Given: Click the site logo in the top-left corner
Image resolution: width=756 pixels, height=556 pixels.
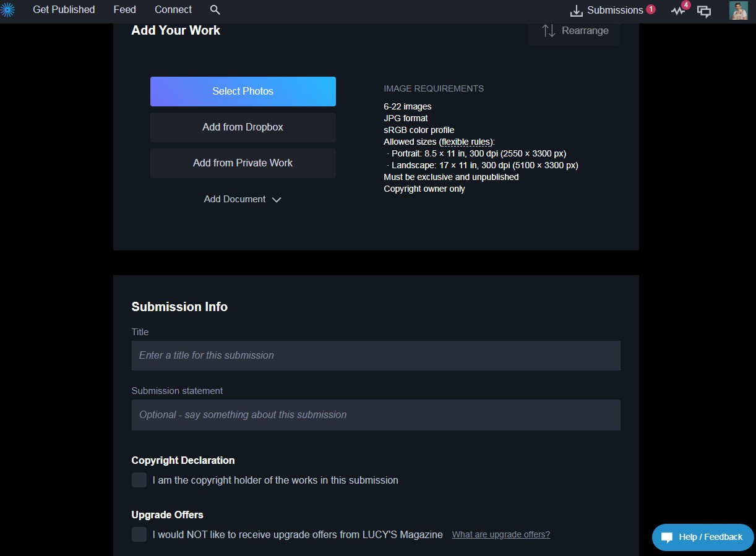Looking at the screenshot, I should click(x=7, y=10).
